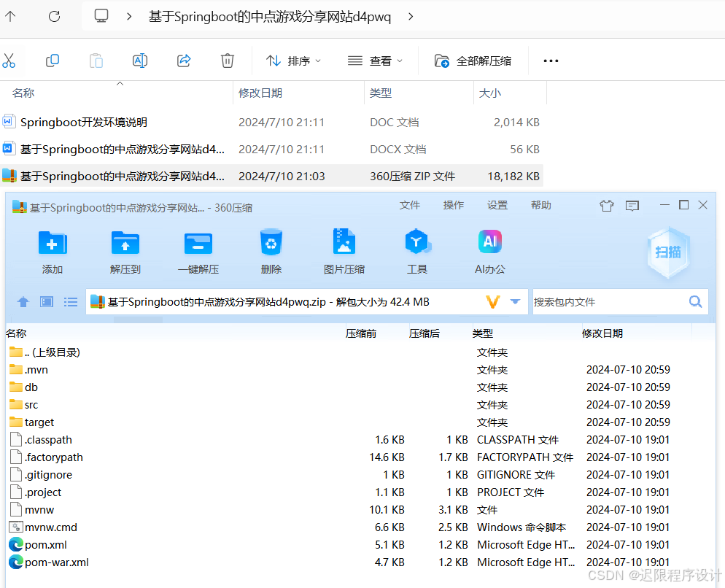Click the 全部解压缩 extract all button
This screenshot has width=725, height=588.
472,61
